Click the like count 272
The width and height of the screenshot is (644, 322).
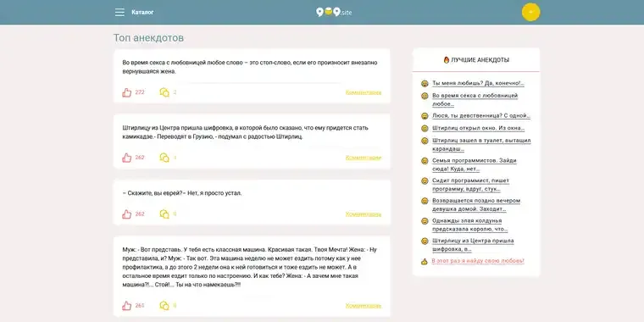tap(140, 92)
